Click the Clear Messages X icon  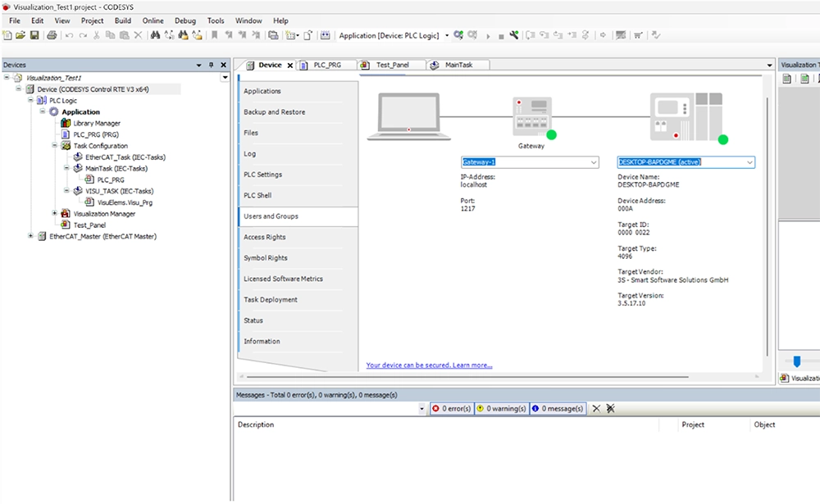596,408
